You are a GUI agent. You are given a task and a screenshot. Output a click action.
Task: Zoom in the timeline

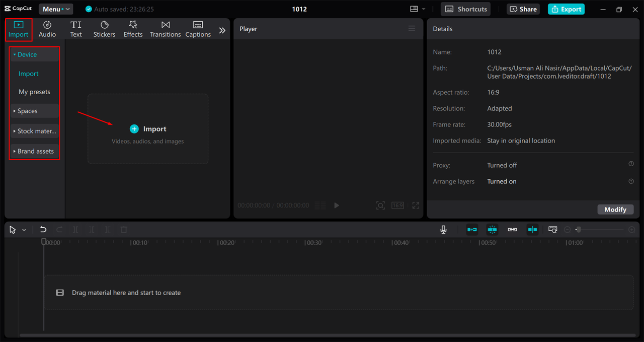pyautogui.click(x=632, y=230)
